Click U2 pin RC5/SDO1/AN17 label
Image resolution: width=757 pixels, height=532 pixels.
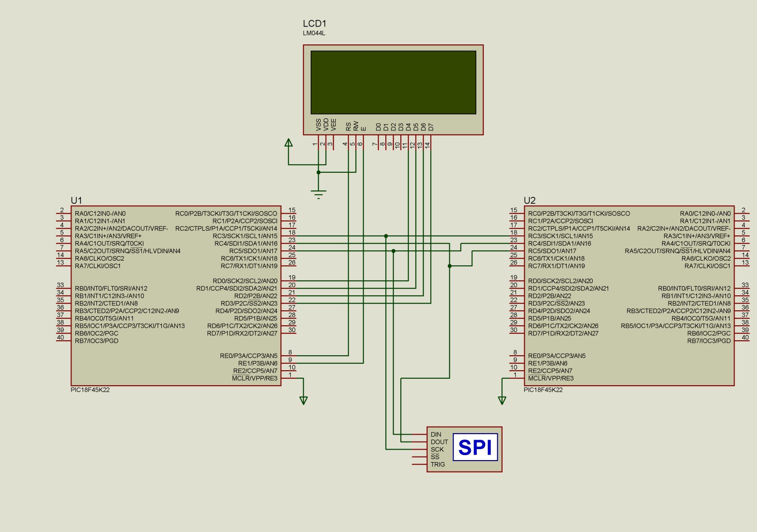coord(552,251)
